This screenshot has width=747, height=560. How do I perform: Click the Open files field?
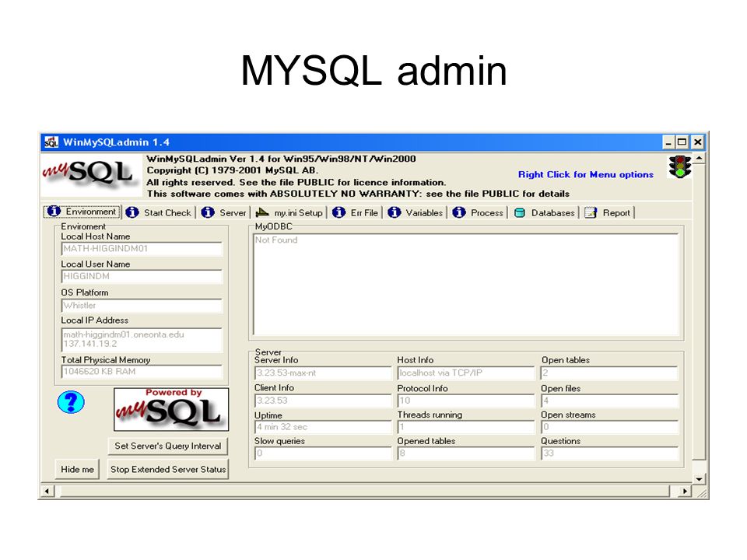pos(609,401)
